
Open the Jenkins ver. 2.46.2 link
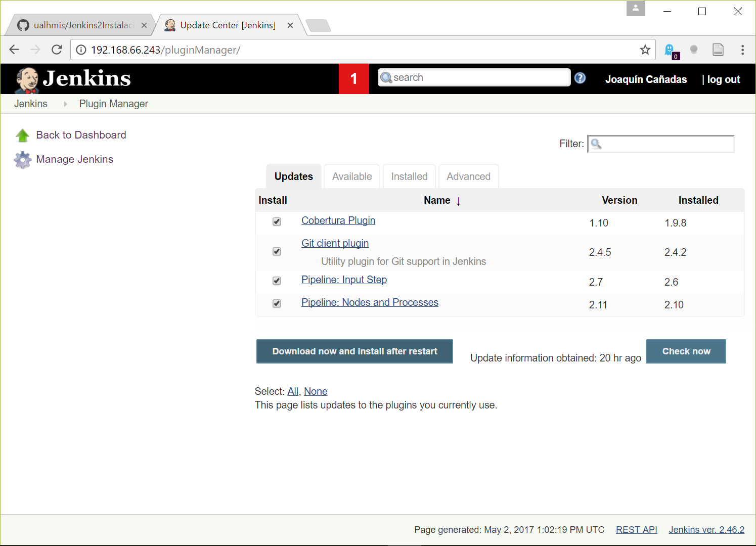click(x=706, y=530)
